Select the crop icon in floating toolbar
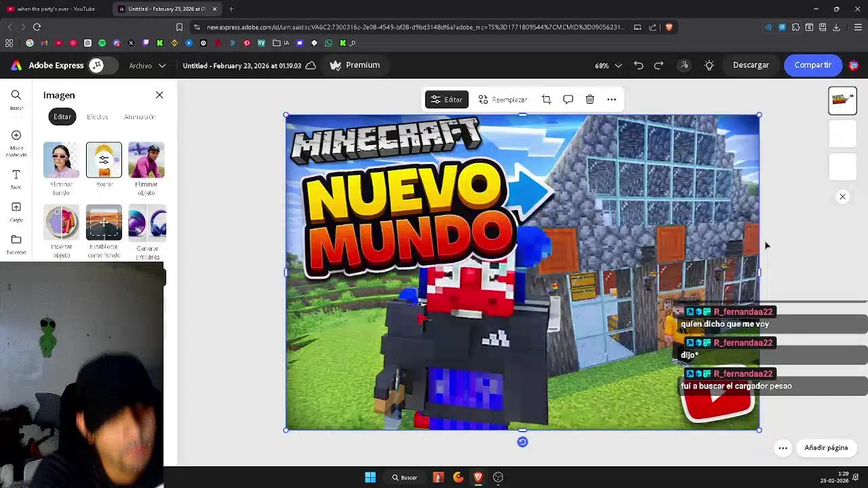Screen dimensions: 868x488 (547, 100)
